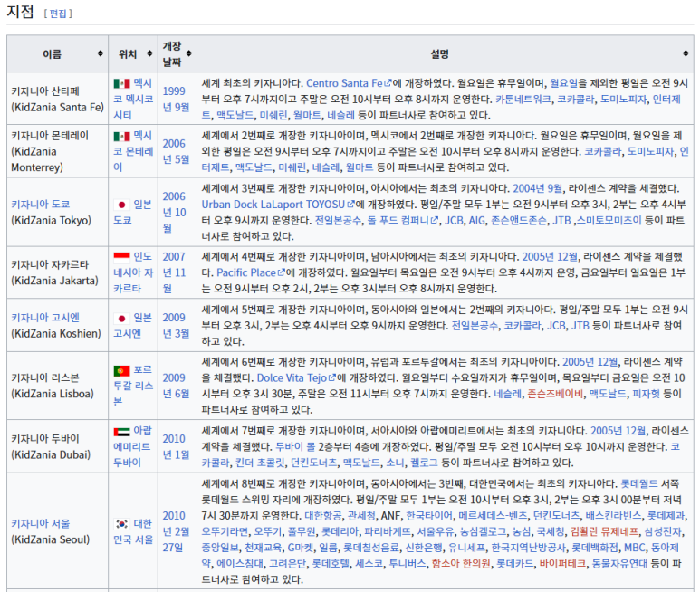Click Japan flag in Tokyo row
The height and width of the screenshot is (592, 700).
tap(121, 205)
